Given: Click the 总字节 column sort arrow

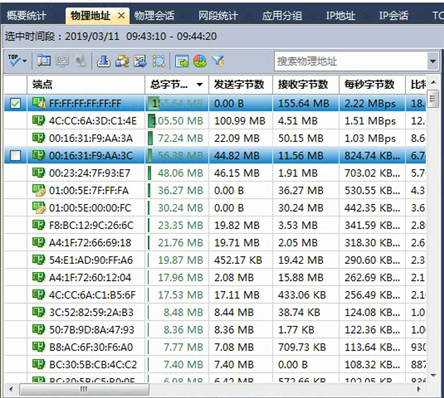Looking at the screenshot, I should point(200,85).
